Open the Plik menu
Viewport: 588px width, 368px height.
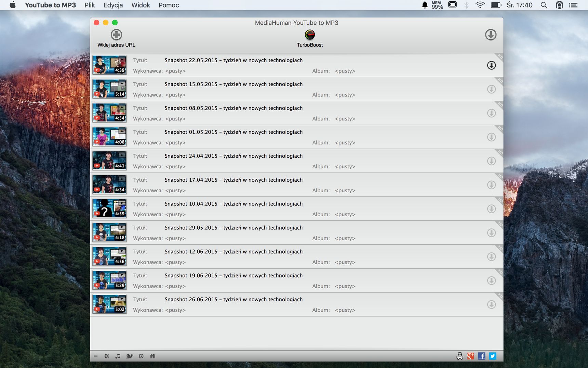[x=90, y=5]
